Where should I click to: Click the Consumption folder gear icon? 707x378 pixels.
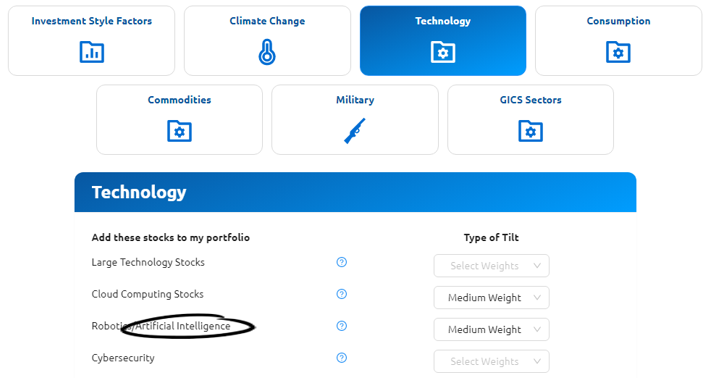pyautogui.click(x=618, y=52)
